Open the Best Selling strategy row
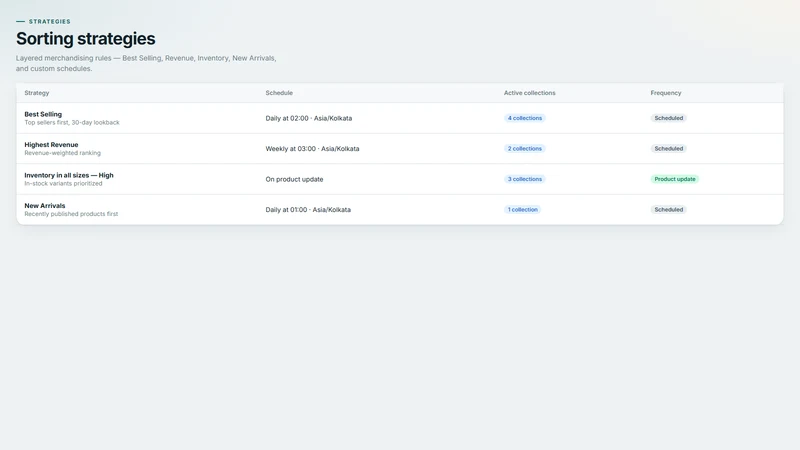Screen dimensions: 800x450 click(x=399, y=118)
